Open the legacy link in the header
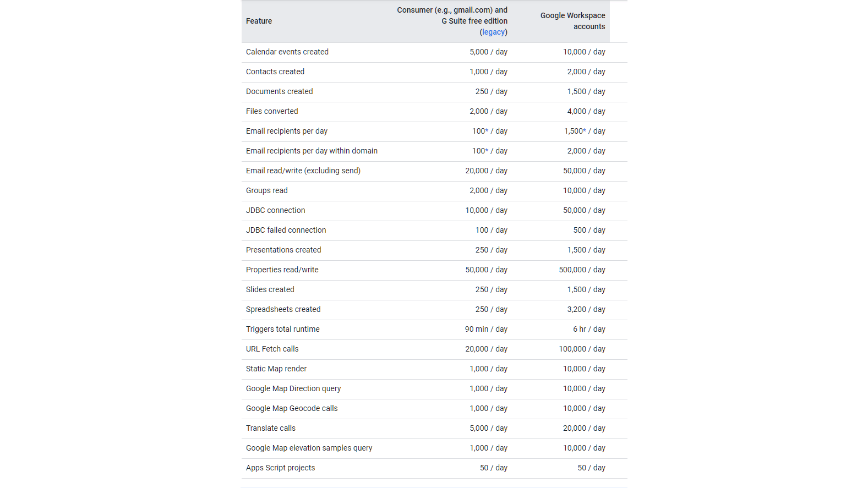This screenshot has width=868, height=488. click(493, 32)
